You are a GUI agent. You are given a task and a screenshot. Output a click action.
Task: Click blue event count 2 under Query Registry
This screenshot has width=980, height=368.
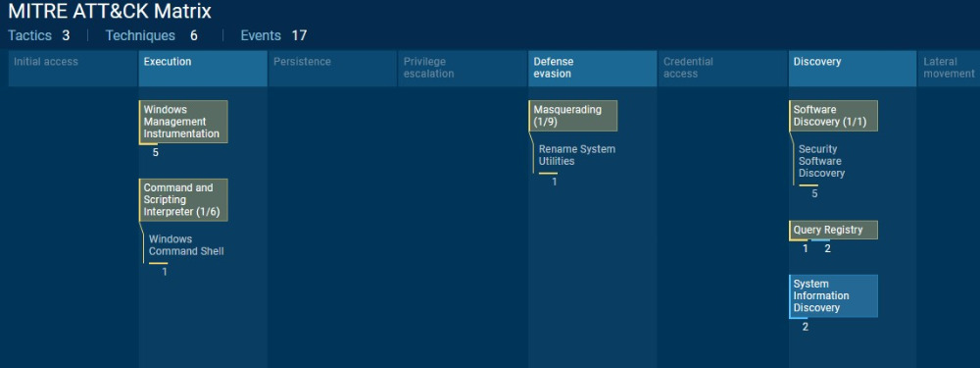pos(827,248)
